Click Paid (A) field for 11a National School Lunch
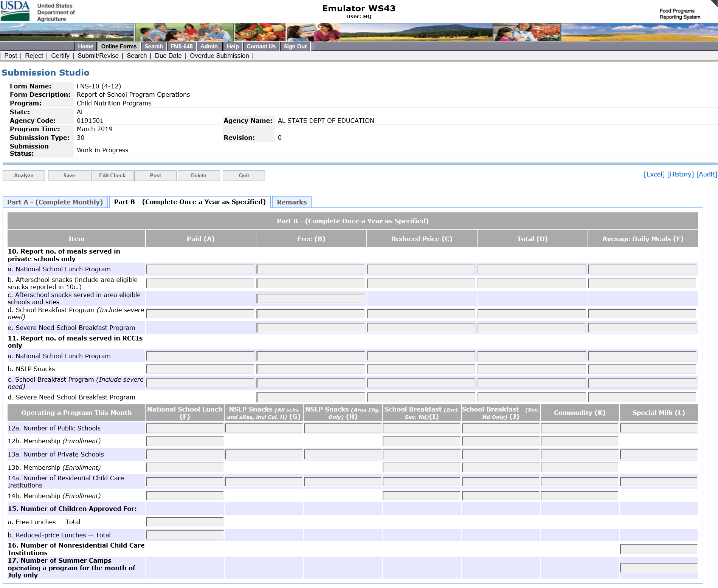The width and height of the screenshot is (718, 588). 200,356
